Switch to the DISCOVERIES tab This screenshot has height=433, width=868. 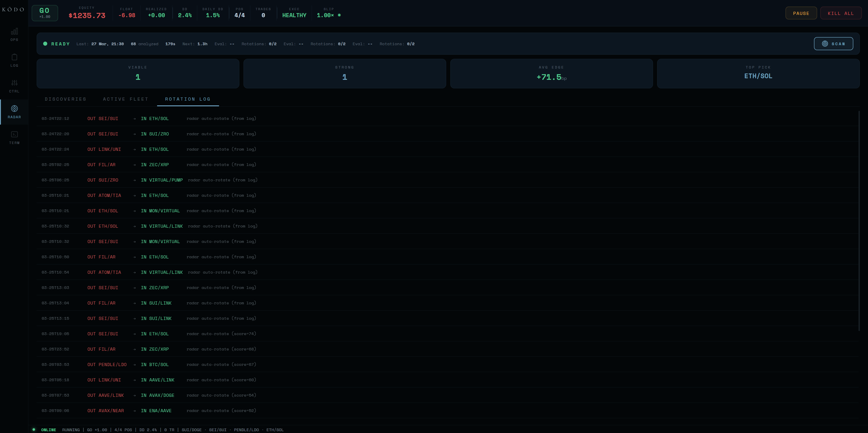pos(66,99)
